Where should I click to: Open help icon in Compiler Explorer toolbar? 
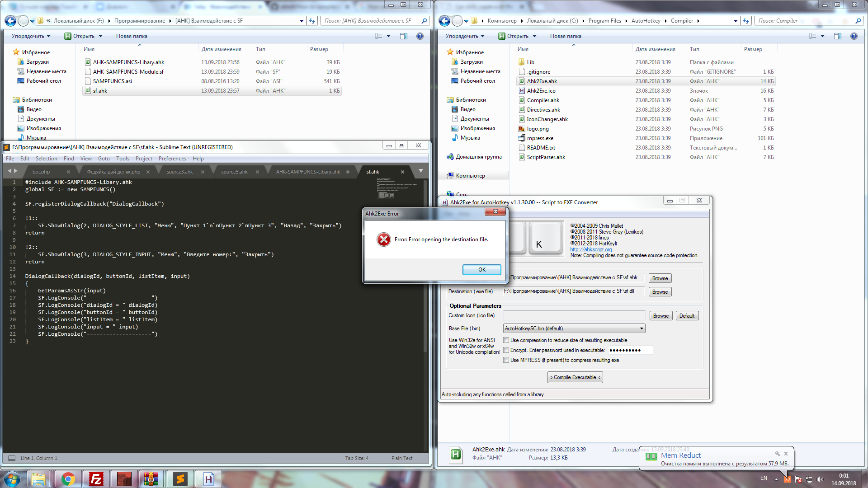854,36
